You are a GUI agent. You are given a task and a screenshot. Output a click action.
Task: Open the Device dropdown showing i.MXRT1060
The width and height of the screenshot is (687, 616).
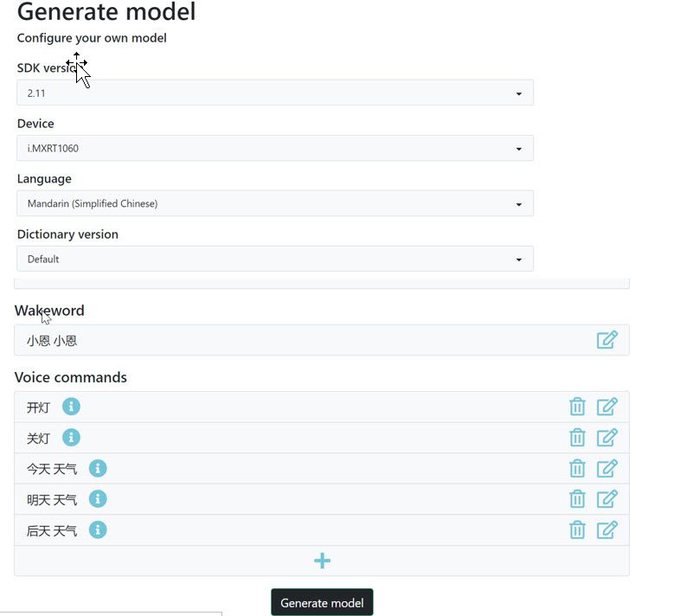pyautogui.click(x=274, y=148)
